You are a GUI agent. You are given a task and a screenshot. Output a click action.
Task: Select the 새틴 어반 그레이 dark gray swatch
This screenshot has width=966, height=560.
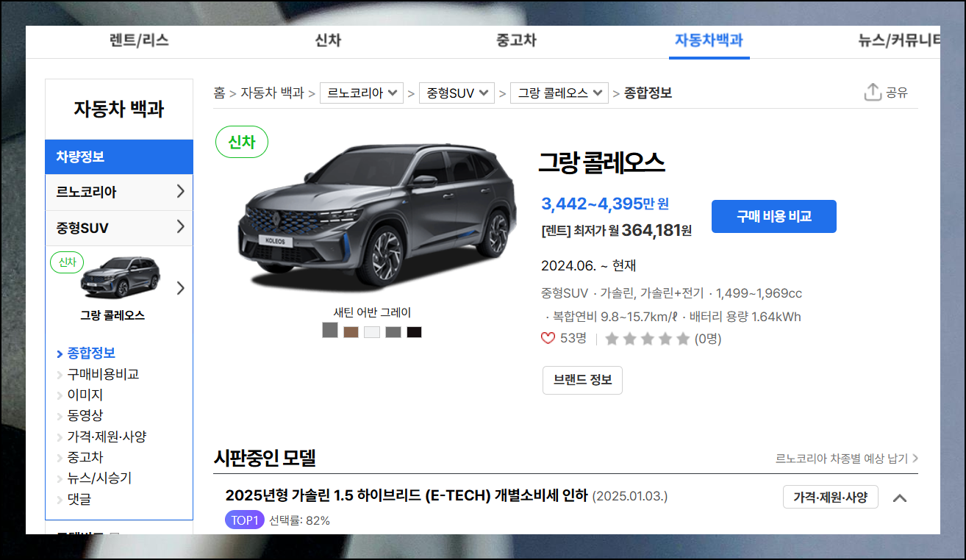(x=330, y=331)
